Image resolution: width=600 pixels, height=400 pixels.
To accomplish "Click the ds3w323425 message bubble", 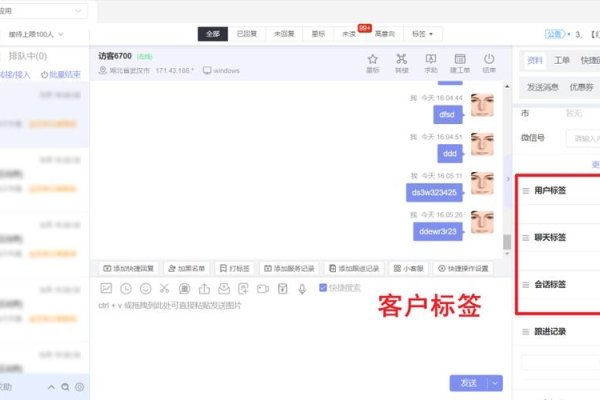I will (434, 193).
